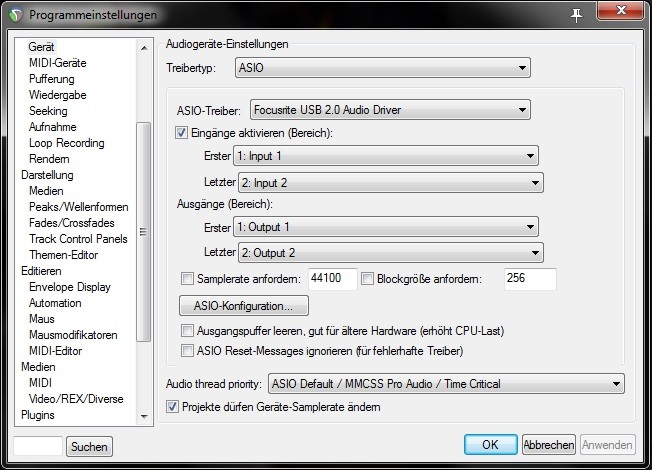Enable Blockgröße anfordern checkbox
Viewport: 652px width, 470px height.
pos(367,279)
